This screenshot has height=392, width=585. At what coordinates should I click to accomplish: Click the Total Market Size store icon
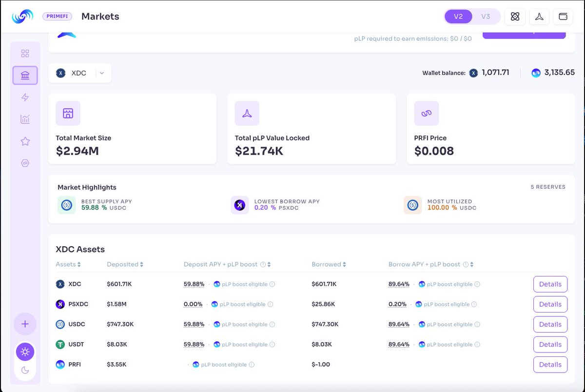tap(68, 113)
